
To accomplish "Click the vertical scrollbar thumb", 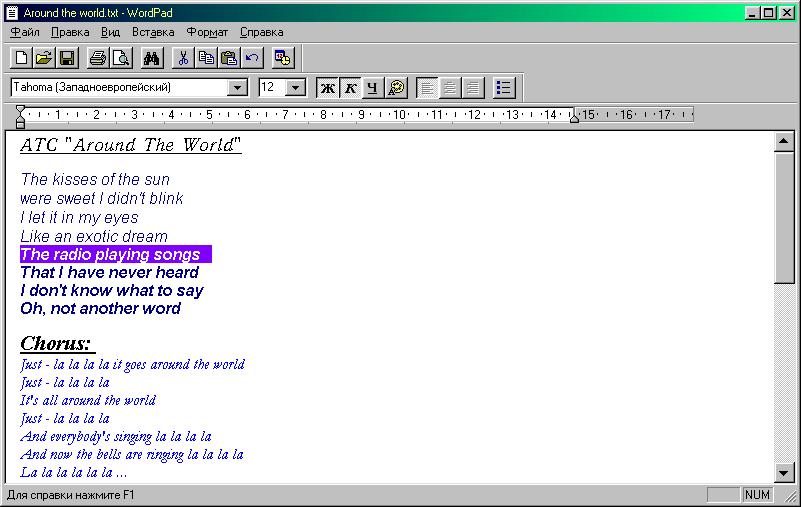I will (784, 217).
